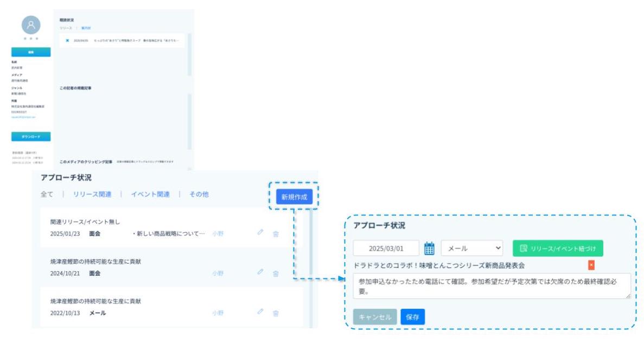Switch to the イベント関連 filter tab

[150, 194]
